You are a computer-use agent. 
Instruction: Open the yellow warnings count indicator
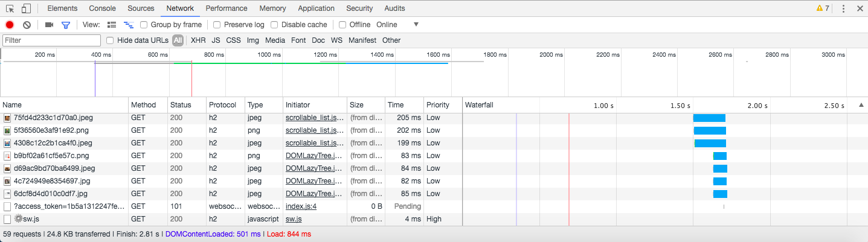coord(823,8)
